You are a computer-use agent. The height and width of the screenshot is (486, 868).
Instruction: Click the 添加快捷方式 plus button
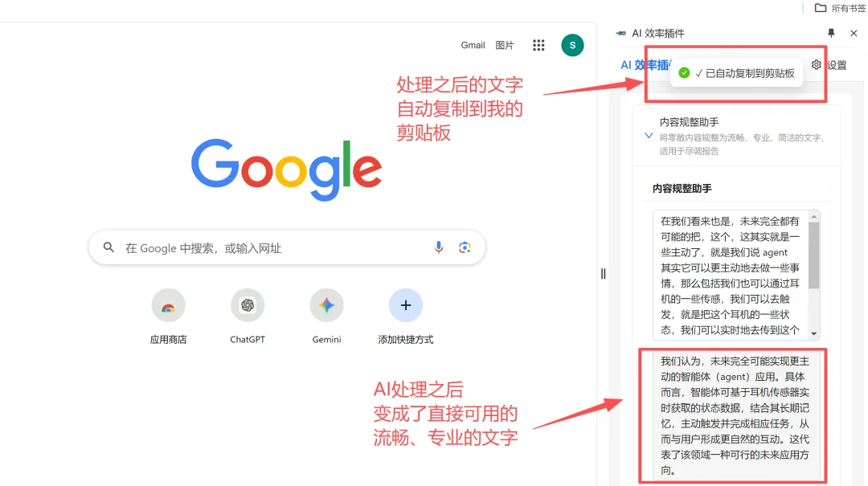(x=406, y=305)
